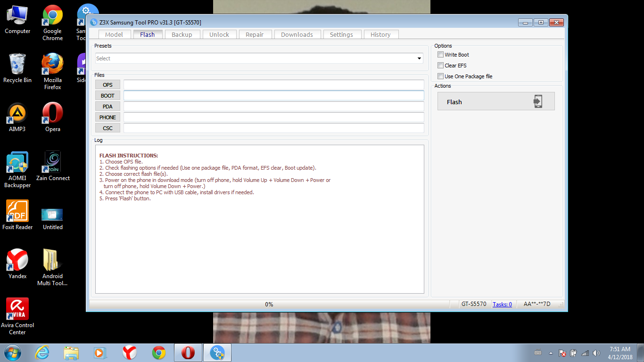This screenshot has width=644, height=362.
Task: Click the on-screen keyboard tray icon
Action: pos(538,353)
